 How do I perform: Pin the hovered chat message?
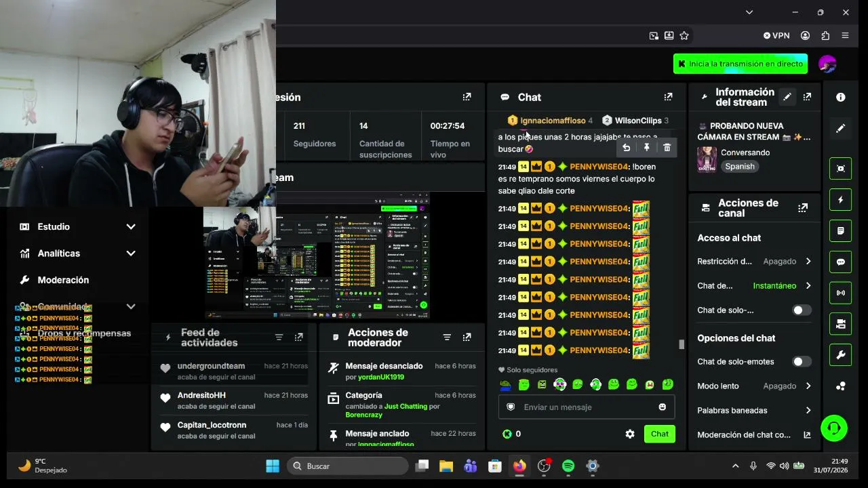647,147
